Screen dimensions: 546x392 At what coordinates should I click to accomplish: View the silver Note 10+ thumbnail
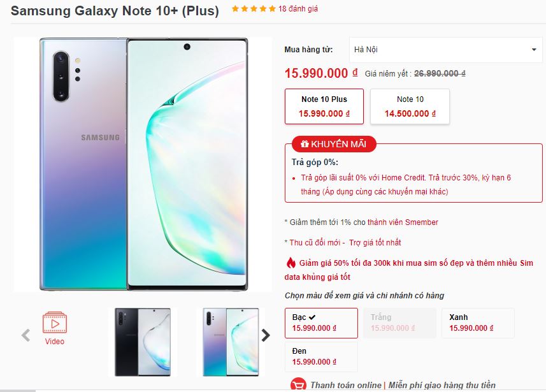tap(231, 342)
